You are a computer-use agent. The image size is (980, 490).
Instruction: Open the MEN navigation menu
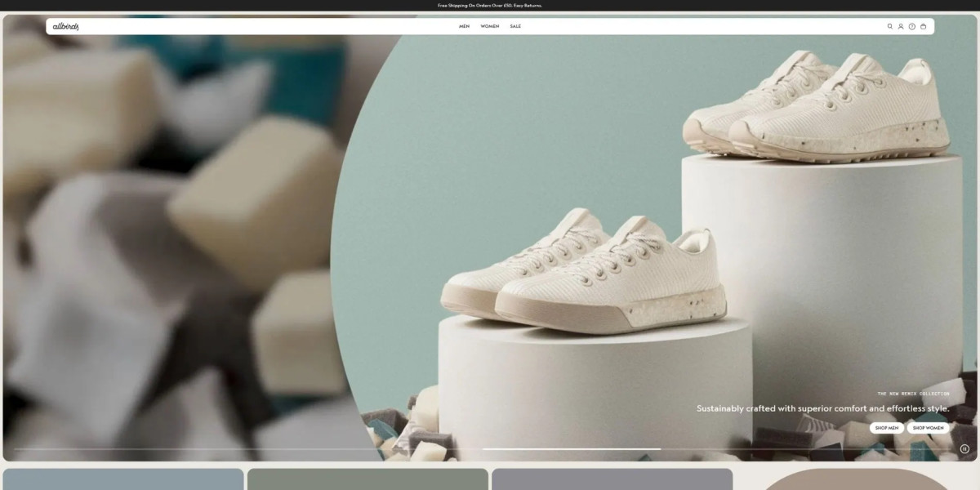[x=464, y=26]
